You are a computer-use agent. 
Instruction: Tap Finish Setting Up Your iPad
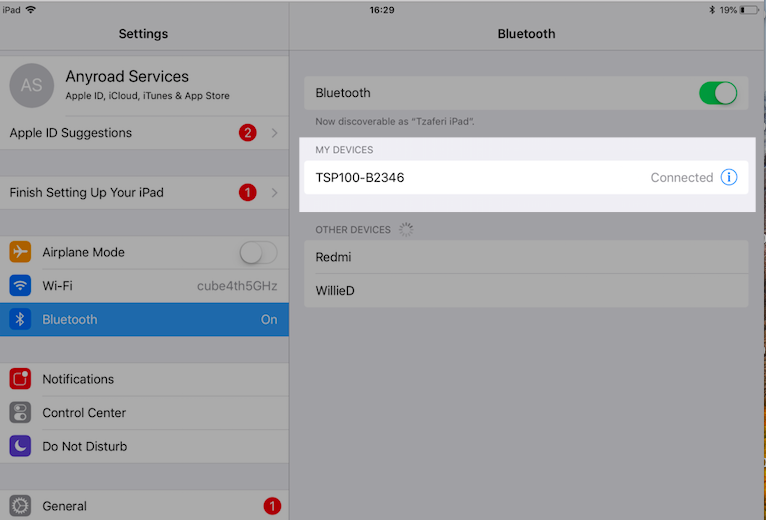point(144,193)
